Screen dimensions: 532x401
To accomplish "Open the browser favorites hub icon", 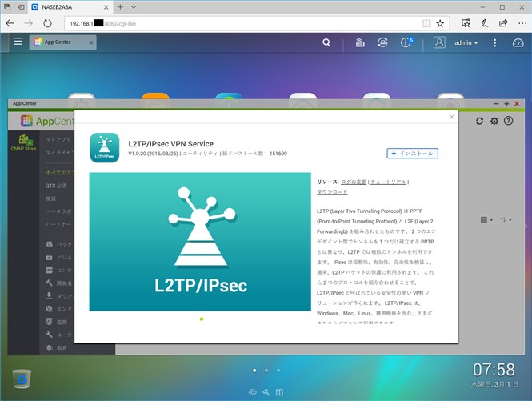I will point(466,23).
